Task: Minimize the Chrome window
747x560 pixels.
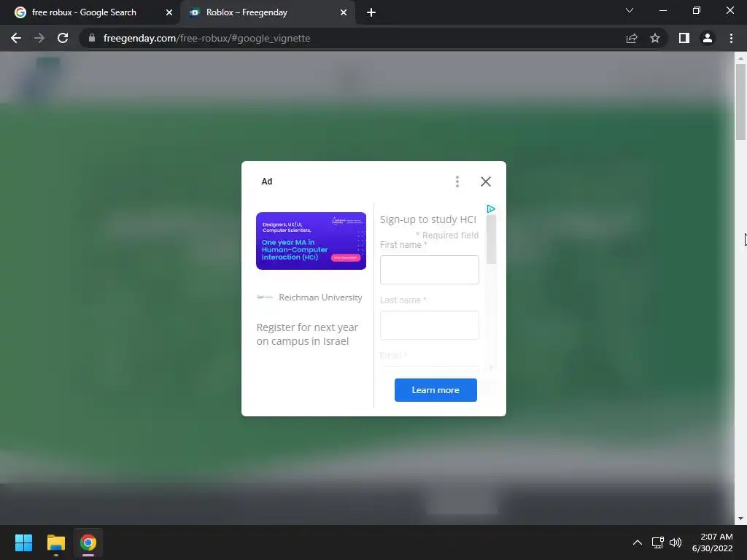Action: [x=662, y=10]
